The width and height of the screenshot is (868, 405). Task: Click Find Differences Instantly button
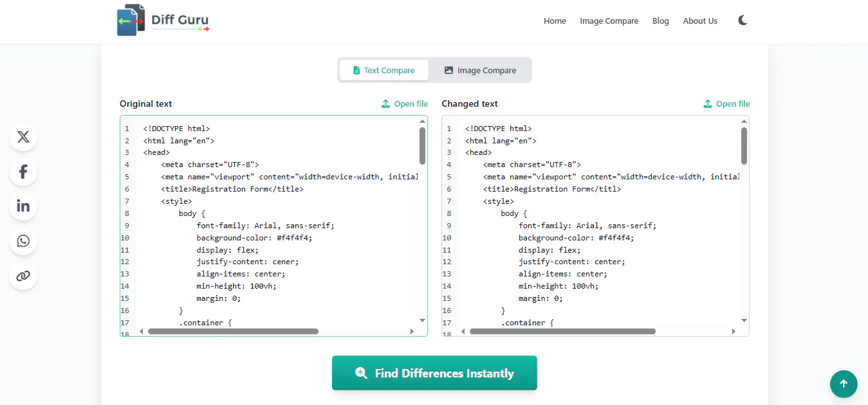(x=434, y=373)
